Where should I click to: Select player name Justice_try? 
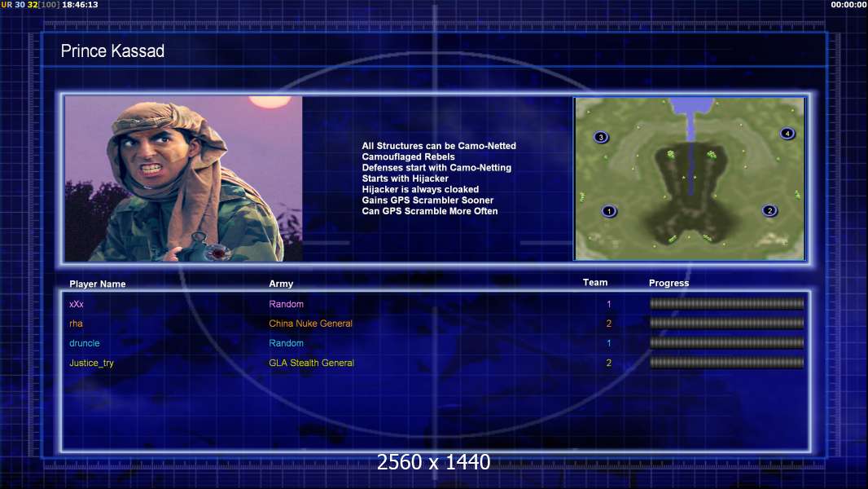click(x=91, y=363)
